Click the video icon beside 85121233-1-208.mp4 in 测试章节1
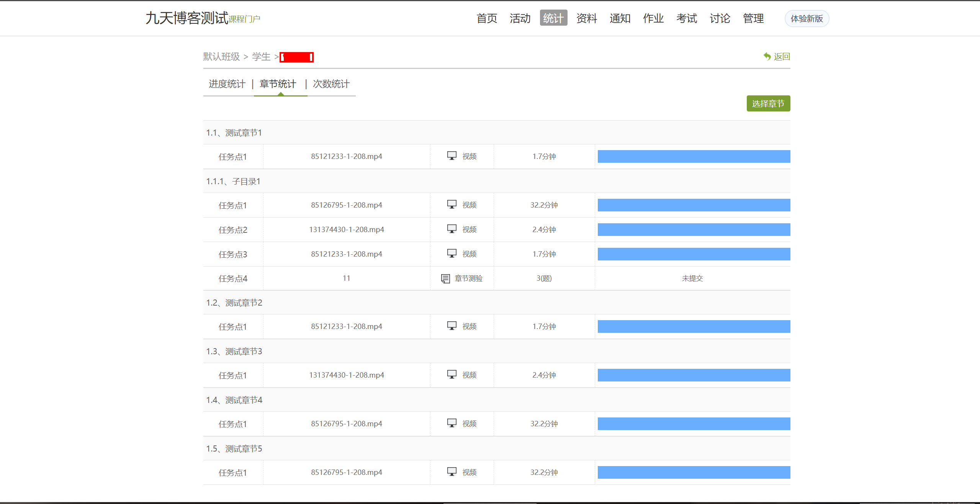980x504 pixels. [x=452, y=155]
